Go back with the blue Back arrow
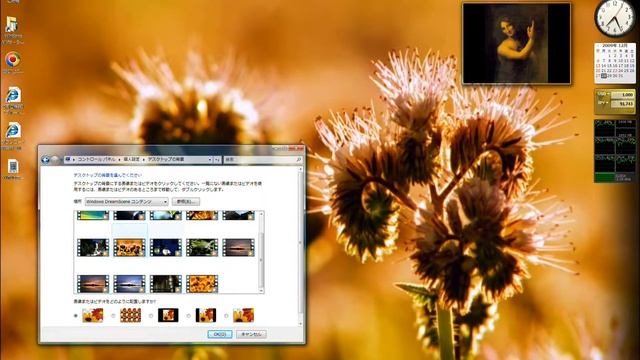640x360 pixels. click(x=45, y=160)
